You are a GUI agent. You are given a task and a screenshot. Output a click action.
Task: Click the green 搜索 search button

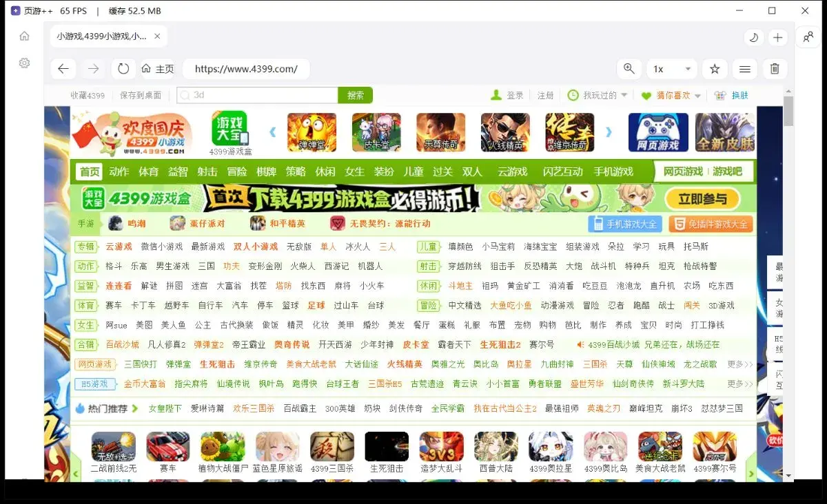click(355, 95)
